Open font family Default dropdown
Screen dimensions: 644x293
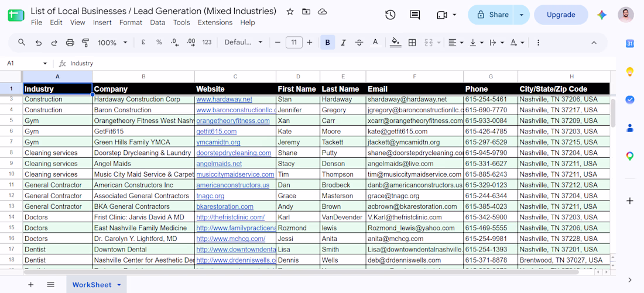(x=243, y=42)
